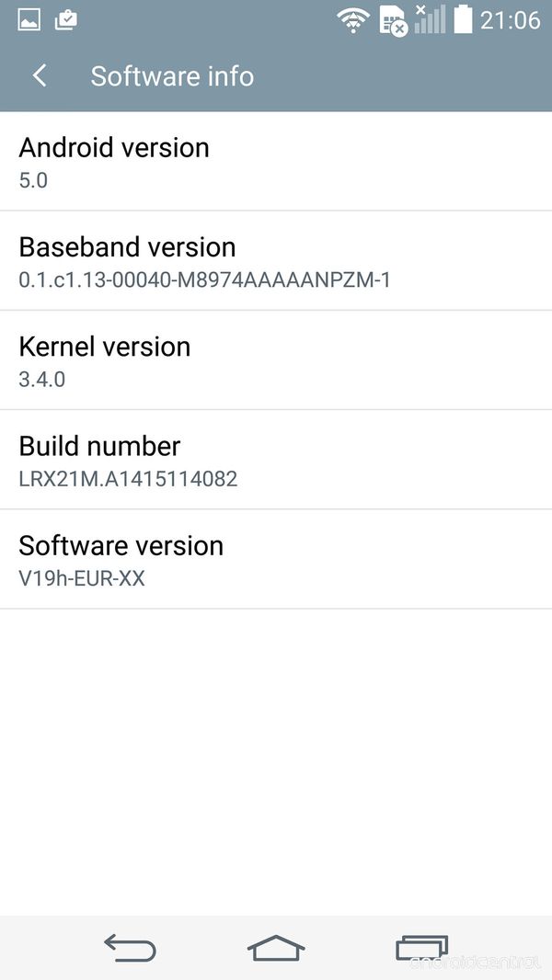Open the Software version entry
This screenshot has height=980, width=552.
pyautogui.click(x=276, y=559)
